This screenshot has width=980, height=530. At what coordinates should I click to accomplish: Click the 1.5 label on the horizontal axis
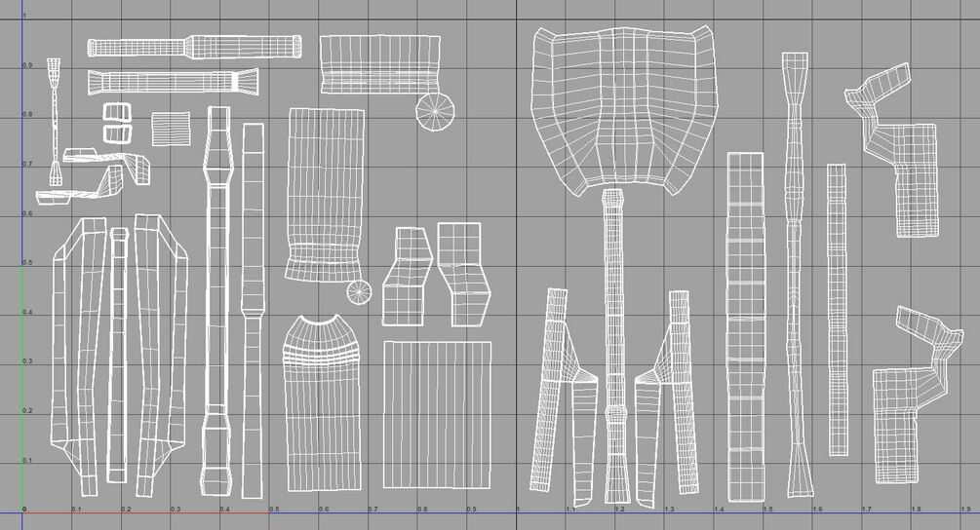tap(767, 510)
